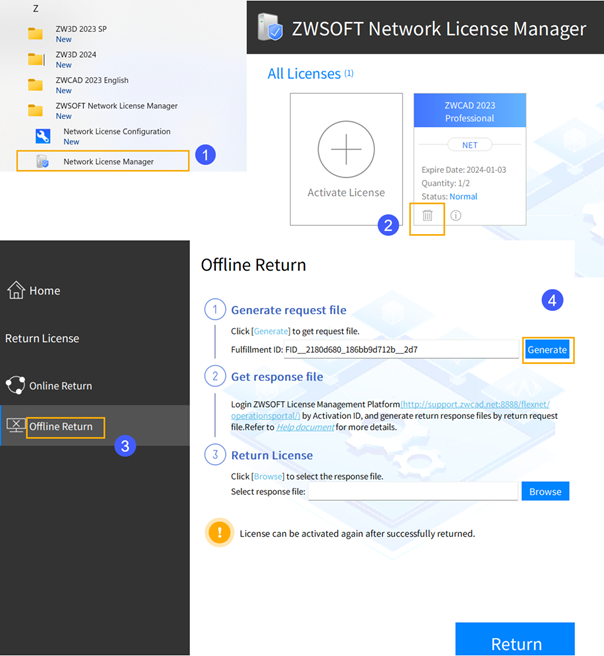This screenshot has height=656, width=604.
Task: Click the Get response file step heading
Action: (277, 377)
